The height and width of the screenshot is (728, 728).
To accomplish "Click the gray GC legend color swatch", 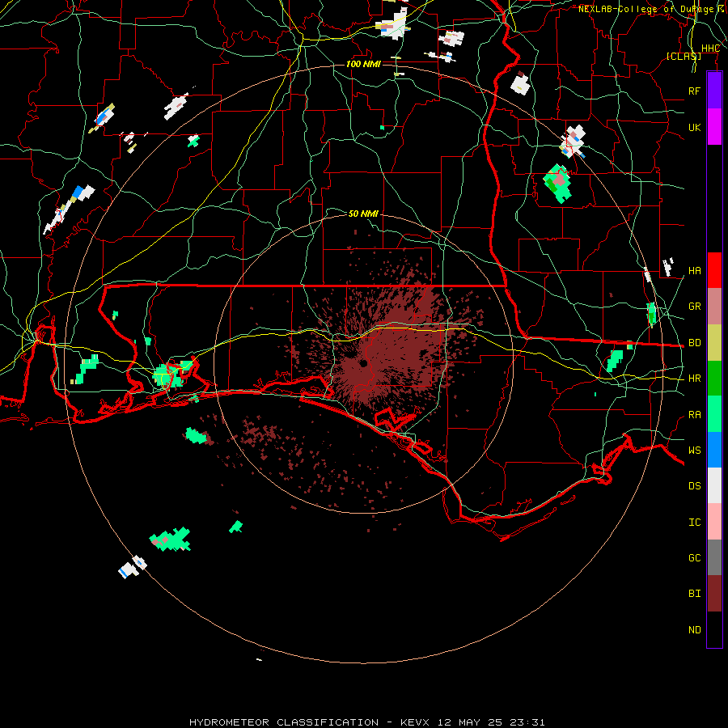I will coord(714,557).
